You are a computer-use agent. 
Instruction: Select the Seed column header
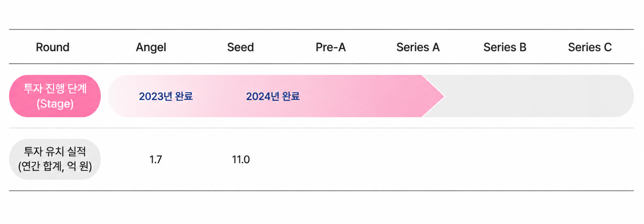[240, 47]
